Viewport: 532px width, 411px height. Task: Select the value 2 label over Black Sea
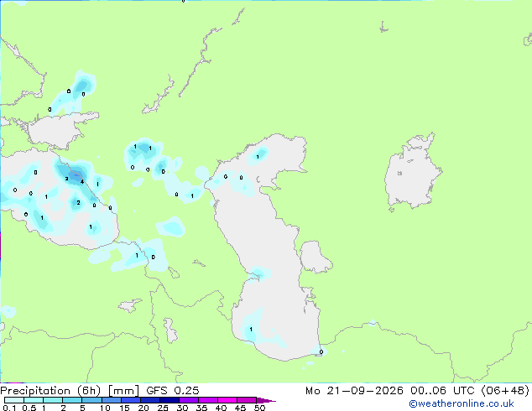78,203
